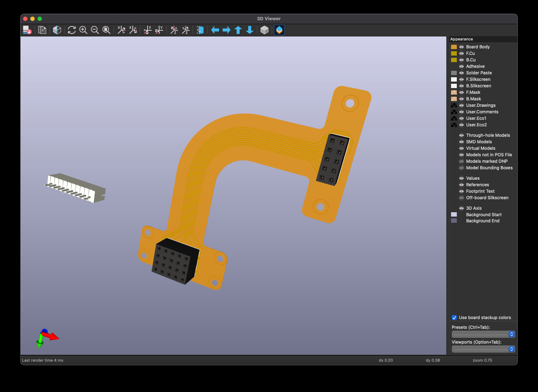Toggle raytracing render mode icon

57,30
